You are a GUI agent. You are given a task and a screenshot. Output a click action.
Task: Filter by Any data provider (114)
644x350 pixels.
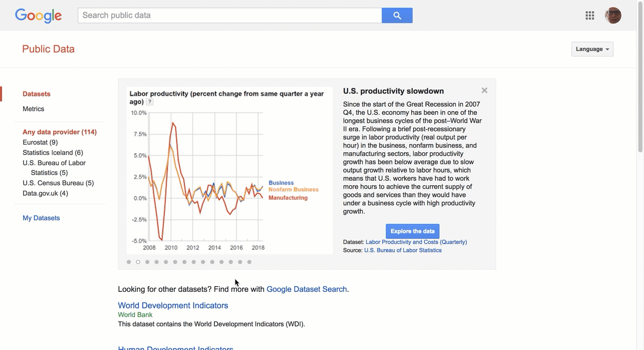[x=60, y=132]
